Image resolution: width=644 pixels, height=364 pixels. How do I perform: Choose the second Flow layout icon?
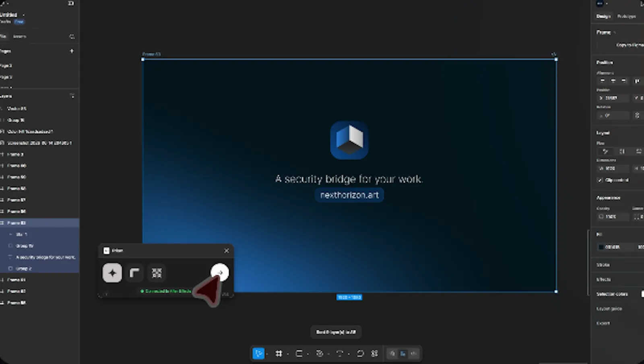point(622,151)
